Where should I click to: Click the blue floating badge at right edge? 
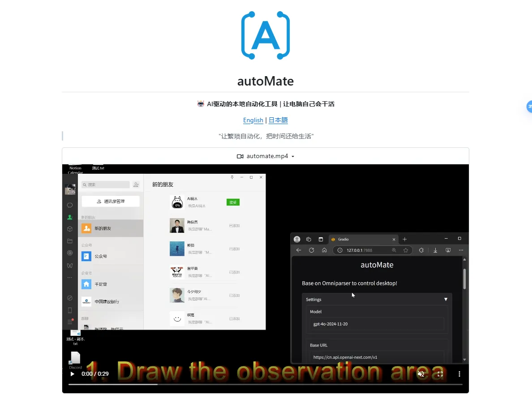tap(529, 106)
